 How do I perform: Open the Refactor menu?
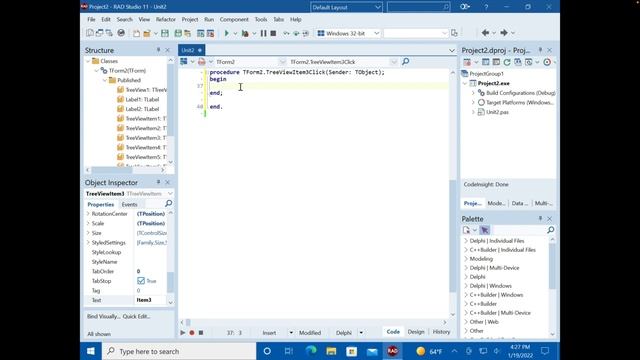tap(166, 20)
